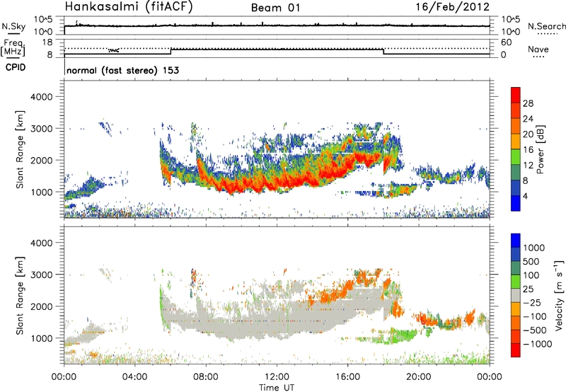Click the "100" tick on velocity colour bar
Screen dimensions: 566x392
[x=531, y=275]
